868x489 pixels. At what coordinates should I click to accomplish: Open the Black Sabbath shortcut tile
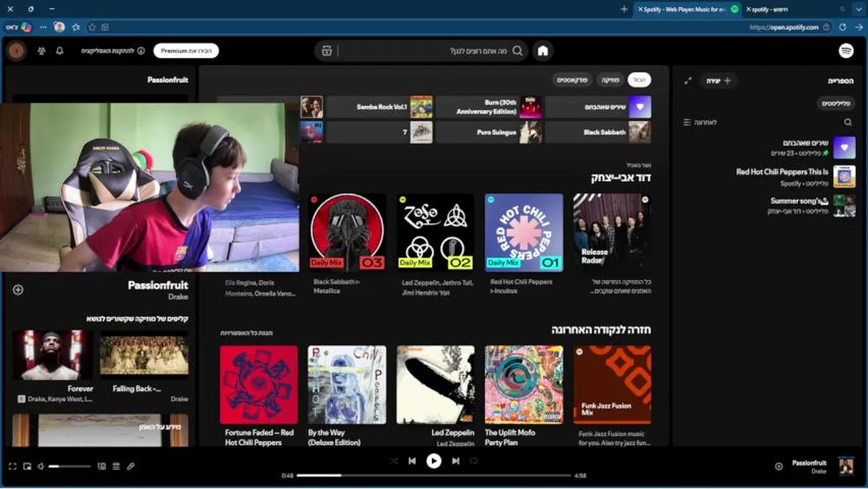click(598, 132)
